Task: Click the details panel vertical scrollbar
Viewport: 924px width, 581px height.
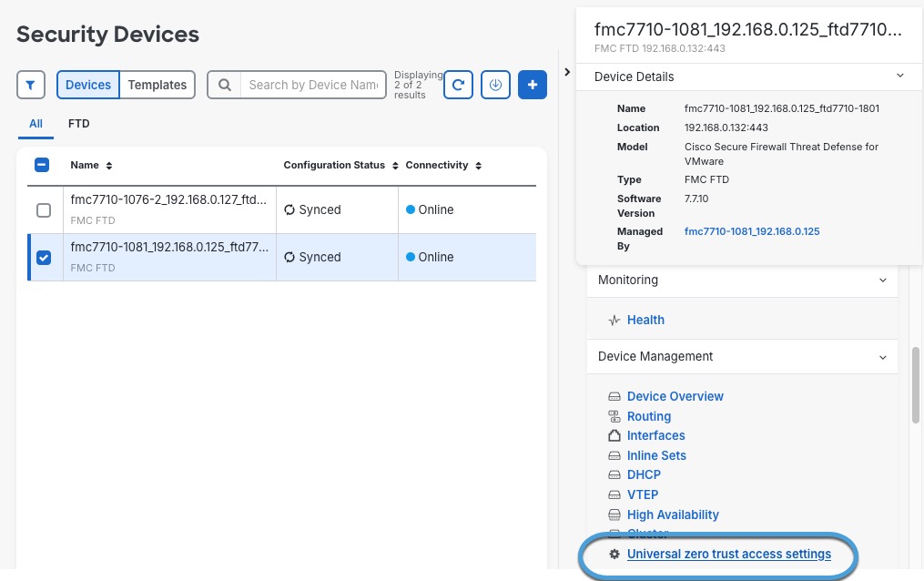Action: click(915, 382)
